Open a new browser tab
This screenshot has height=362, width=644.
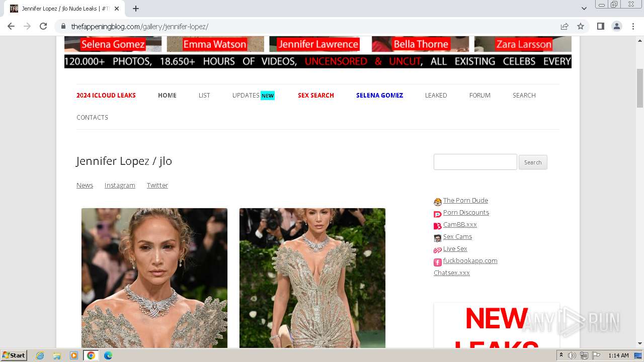tap(136, 9)
